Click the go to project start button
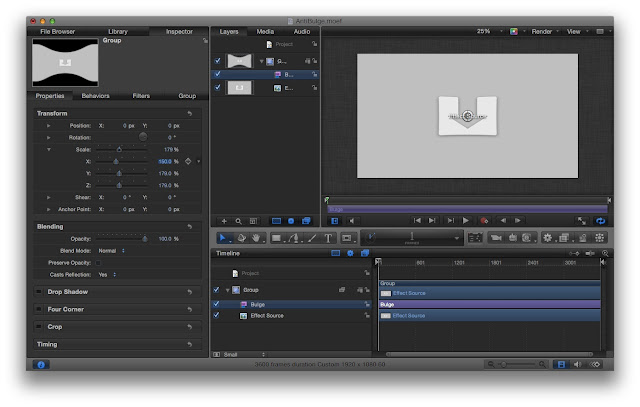Image resolution: width=640 pixels, height=407 pixels. [x=417, y=221]
